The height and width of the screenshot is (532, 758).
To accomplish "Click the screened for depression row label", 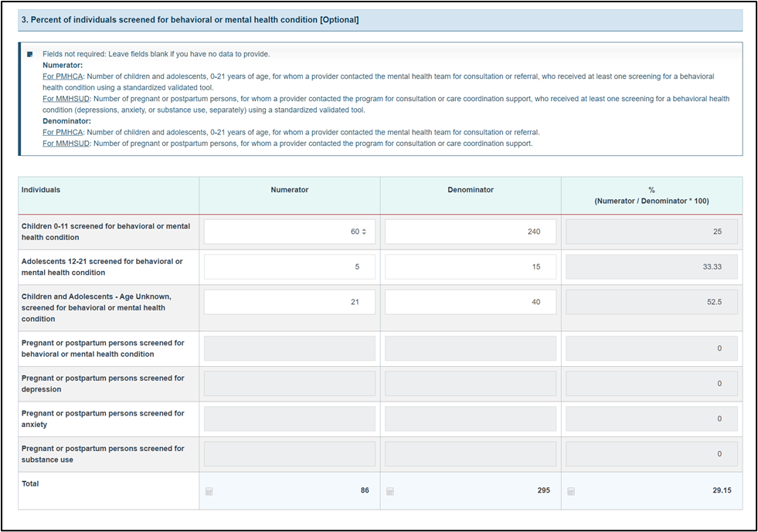I will [103, 384].
